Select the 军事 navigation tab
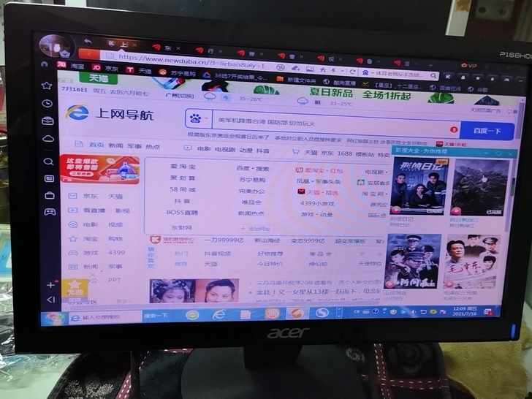 [134, 146]
